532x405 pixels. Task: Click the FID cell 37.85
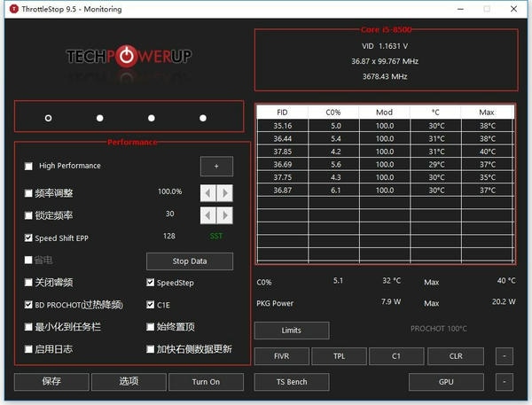[283, 152]
